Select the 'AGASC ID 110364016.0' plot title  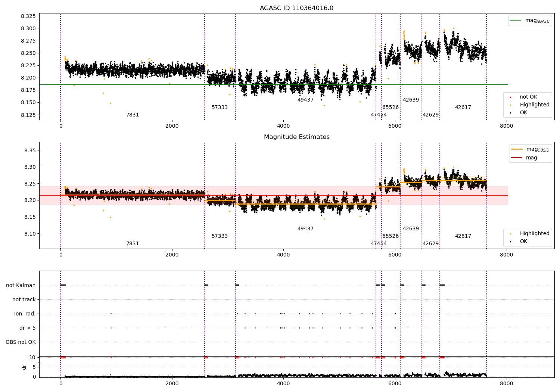[297, 8]
